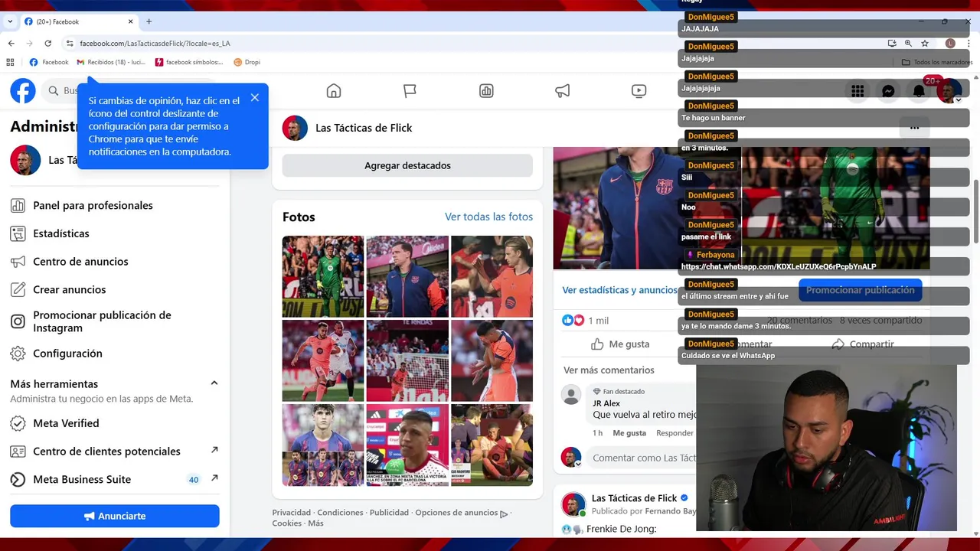Open the account profile picture menu

tap(949, 91)
